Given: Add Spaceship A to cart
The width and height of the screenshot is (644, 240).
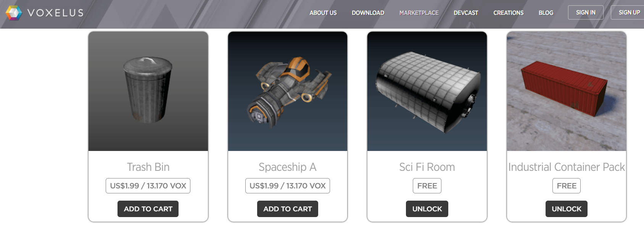Looking at the screenshot, I should (288, 209).
